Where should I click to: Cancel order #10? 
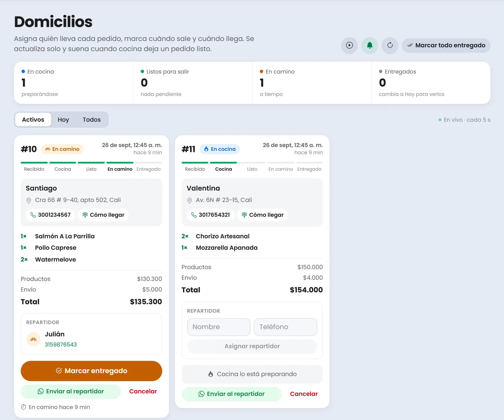tap(143, 391)
